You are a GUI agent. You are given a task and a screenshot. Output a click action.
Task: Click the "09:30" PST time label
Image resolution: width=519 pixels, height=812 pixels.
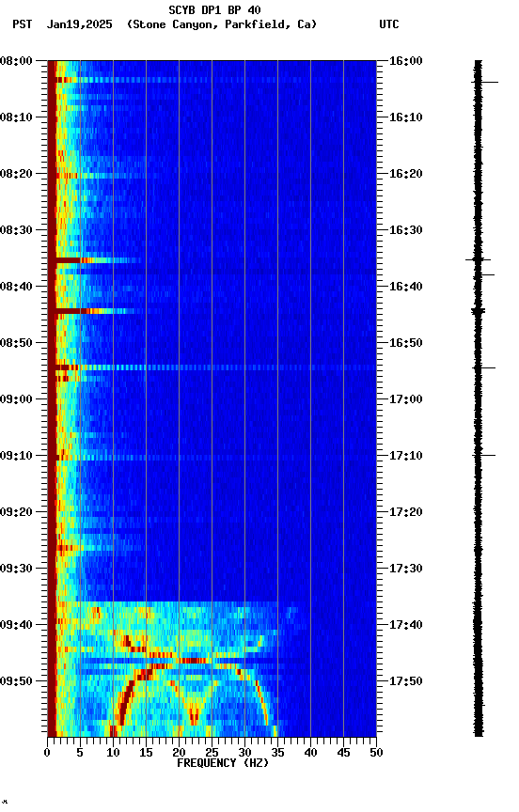(16, 569)
